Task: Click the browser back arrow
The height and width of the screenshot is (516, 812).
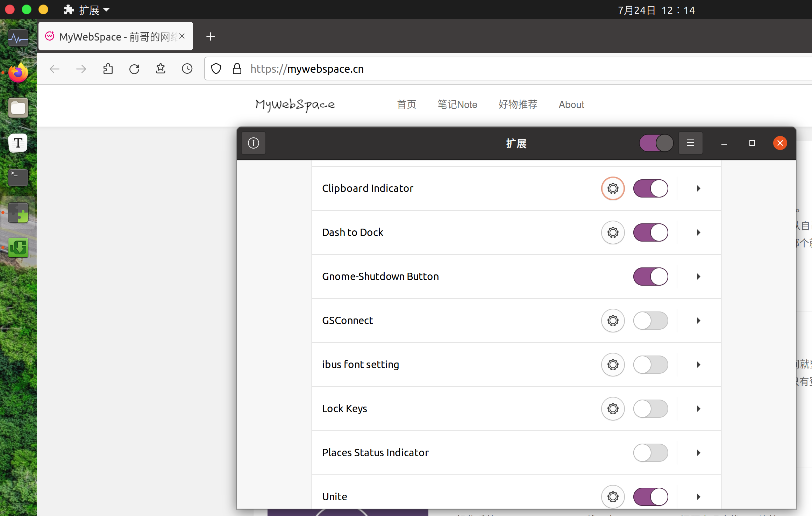Action: (55, 69)
